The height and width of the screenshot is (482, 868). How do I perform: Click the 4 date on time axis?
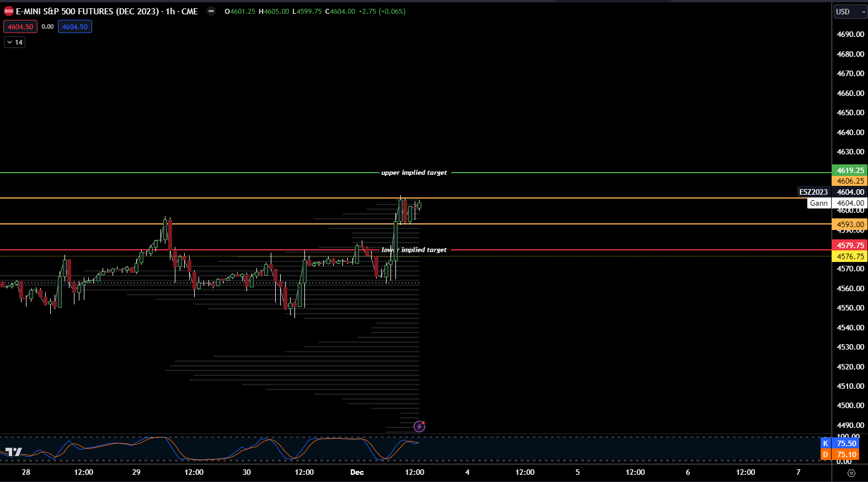pyautogui.click(x=467, y=472)
